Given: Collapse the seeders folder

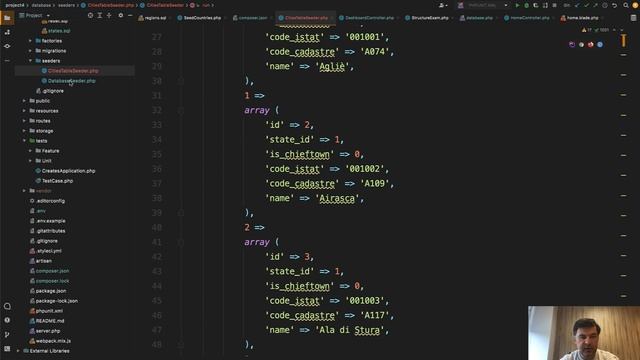Looking at the screenshot, I should (x=30, y=61).
